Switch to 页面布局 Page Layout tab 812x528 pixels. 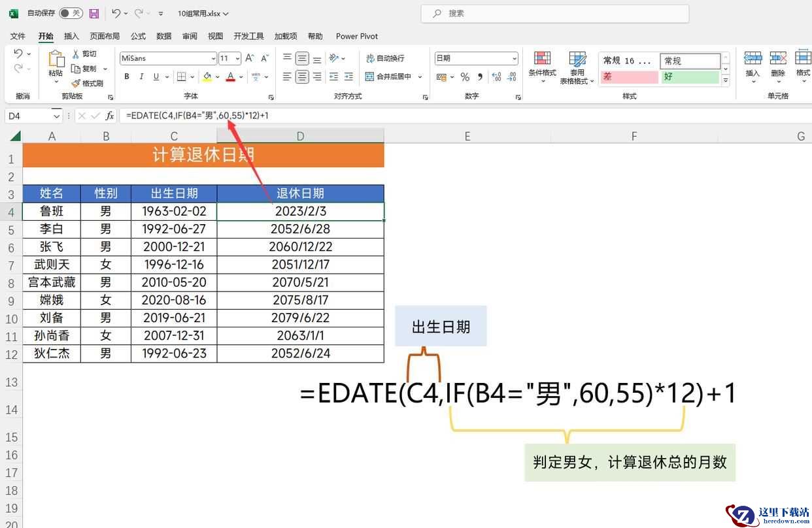coord(105,36)
